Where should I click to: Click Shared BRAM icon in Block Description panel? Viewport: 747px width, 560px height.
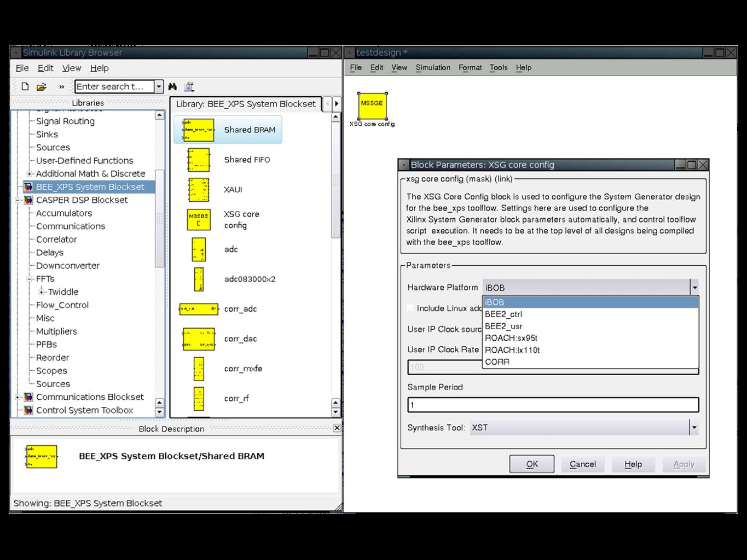click(x=41, y=457)
